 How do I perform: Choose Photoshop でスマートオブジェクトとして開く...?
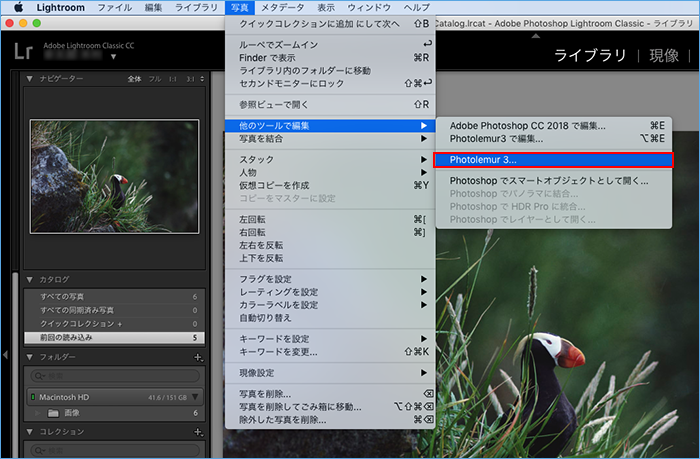coord(554,181)
